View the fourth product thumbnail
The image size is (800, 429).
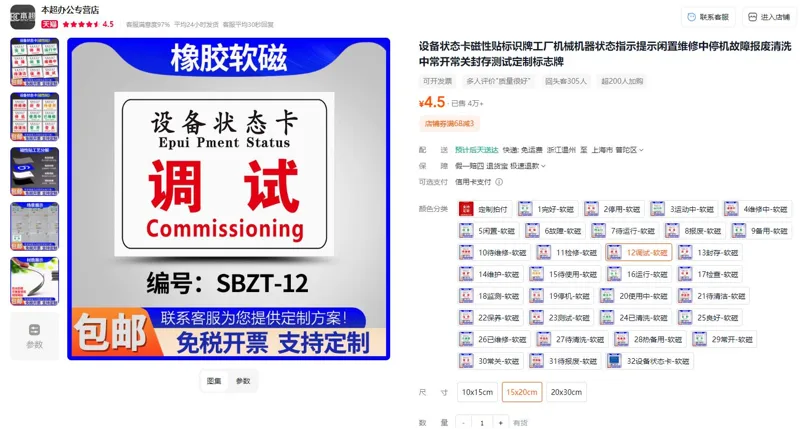click(35, 226)
